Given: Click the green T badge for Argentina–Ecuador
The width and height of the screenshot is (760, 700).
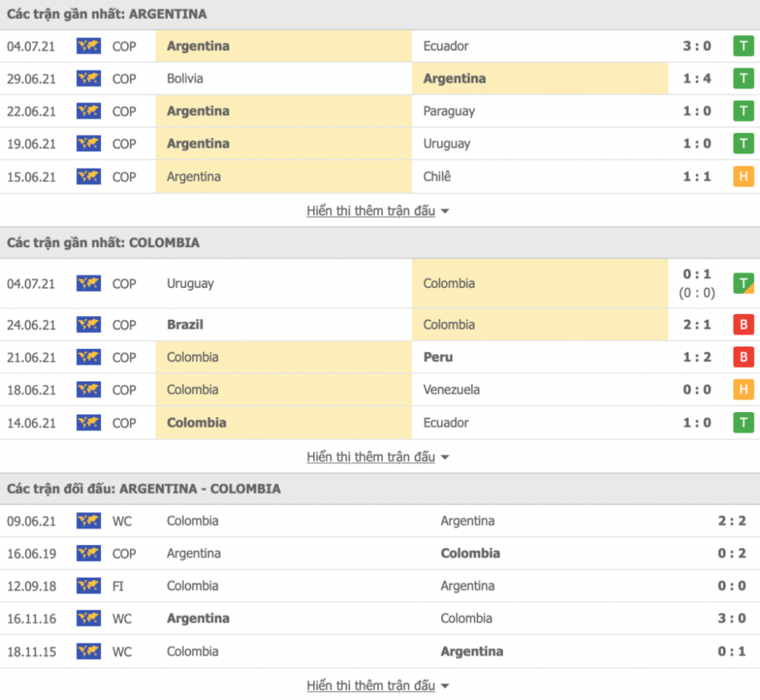Looking at the screenshot, I should click(x=743, y=46).
